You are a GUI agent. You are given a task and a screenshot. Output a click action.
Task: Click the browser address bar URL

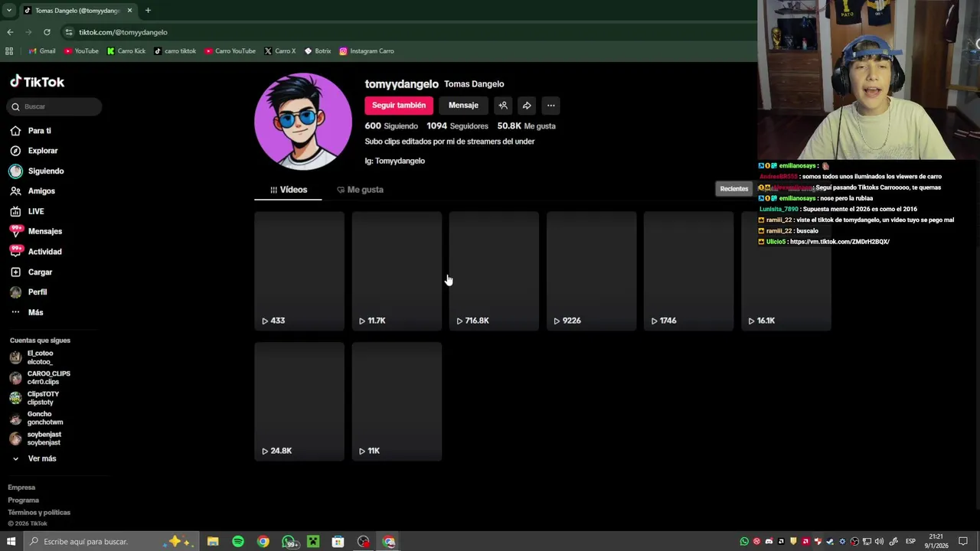(x=122, y=32)
